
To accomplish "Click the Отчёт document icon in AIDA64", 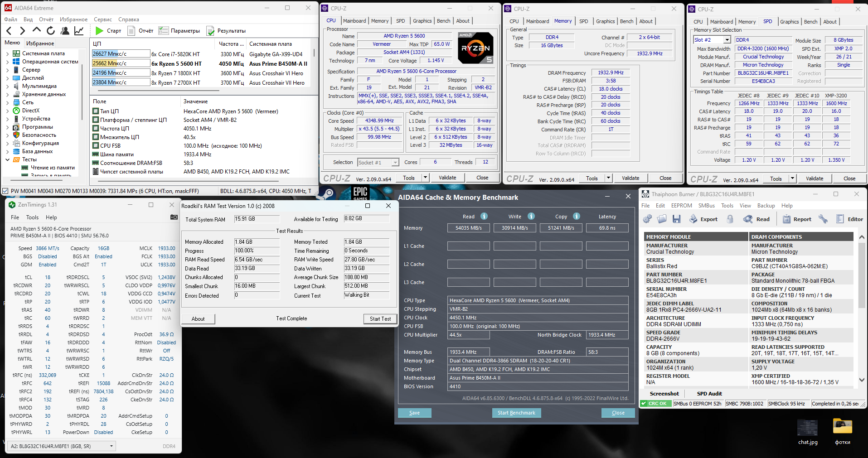I will [x=131, y=31].
